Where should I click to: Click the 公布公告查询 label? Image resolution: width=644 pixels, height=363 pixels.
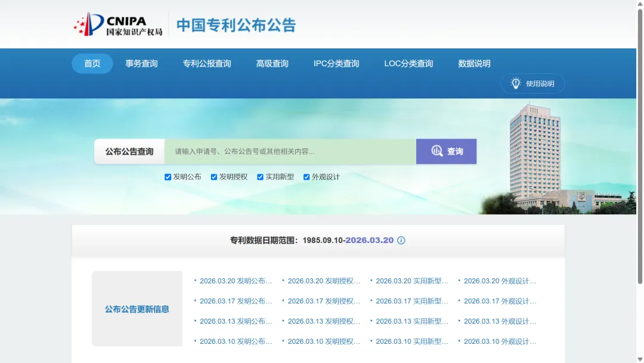tap(129, 151)
